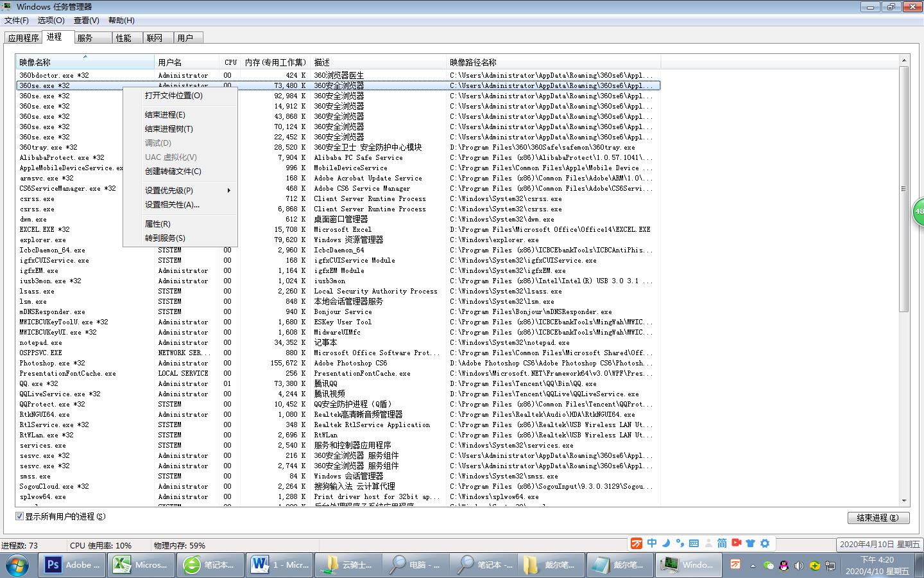Click the red video camera IME icon
This screenshot has width=924, height=578.
tap(737, 543)
